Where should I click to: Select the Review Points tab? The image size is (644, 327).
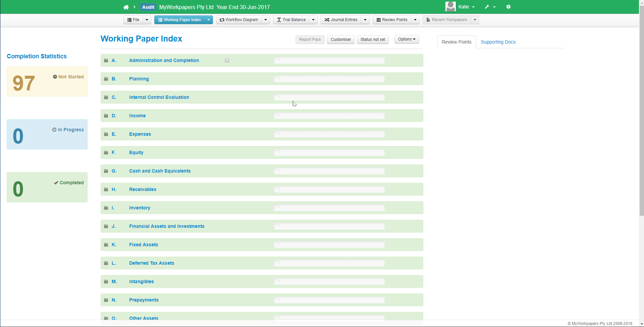pos(456,42)
